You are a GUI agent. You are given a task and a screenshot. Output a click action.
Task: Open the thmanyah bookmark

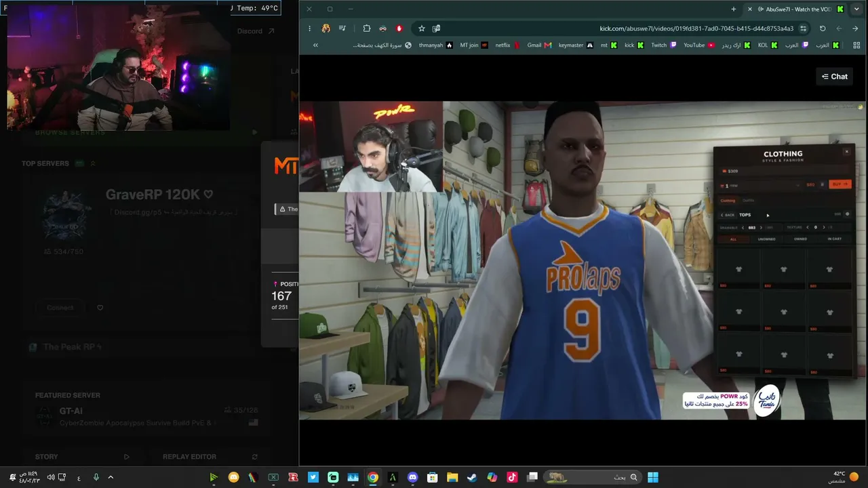[435, 45]
